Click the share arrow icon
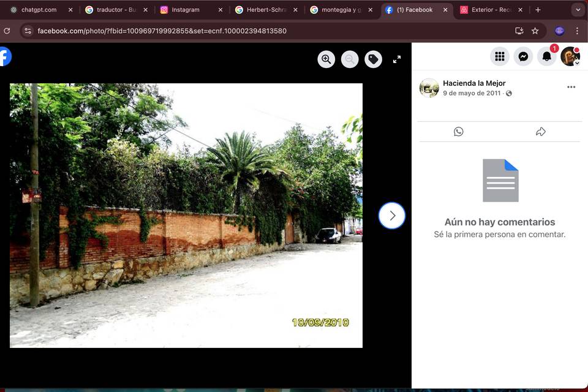Screen dimensions: 588x392 tap(540, 132)
